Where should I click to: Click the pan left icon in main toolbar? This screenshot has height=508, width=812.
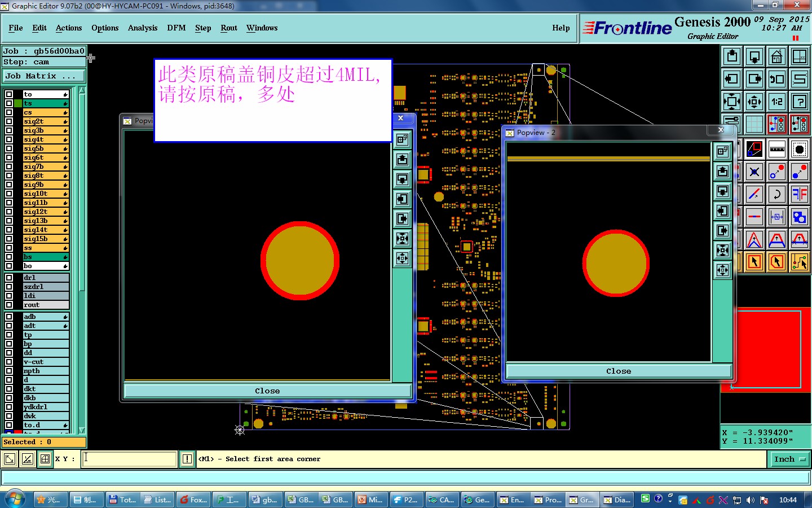click(732, 79)
